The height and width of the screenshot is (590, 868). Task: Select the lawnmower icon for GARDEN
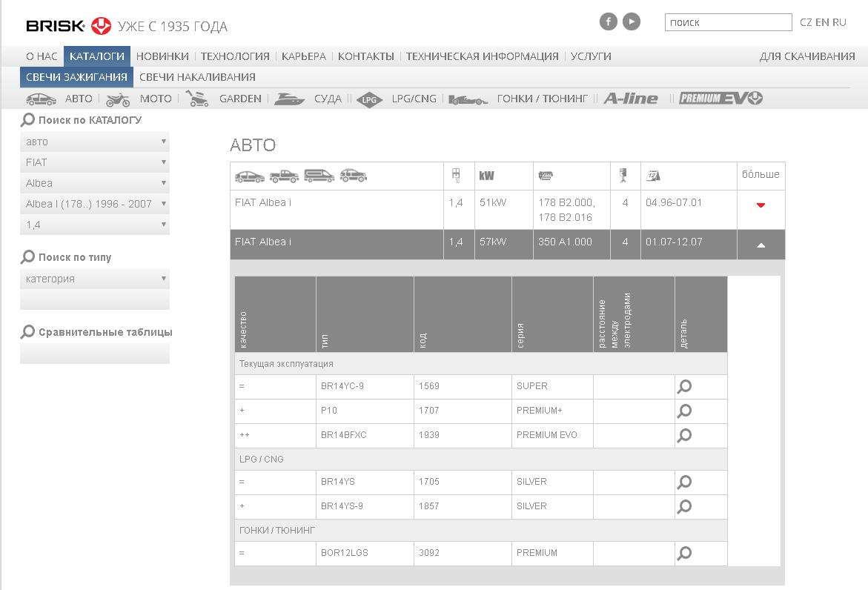[197, 99]
